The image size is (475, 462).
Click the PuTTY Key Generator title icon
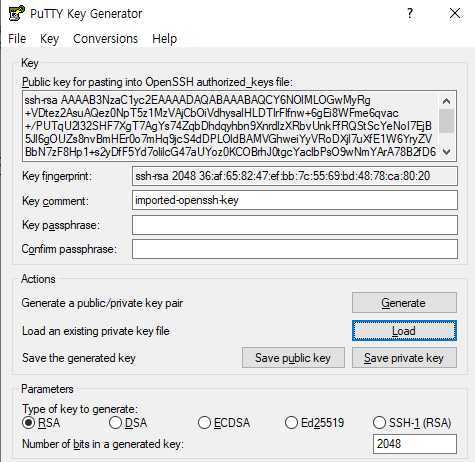(17, 13)
